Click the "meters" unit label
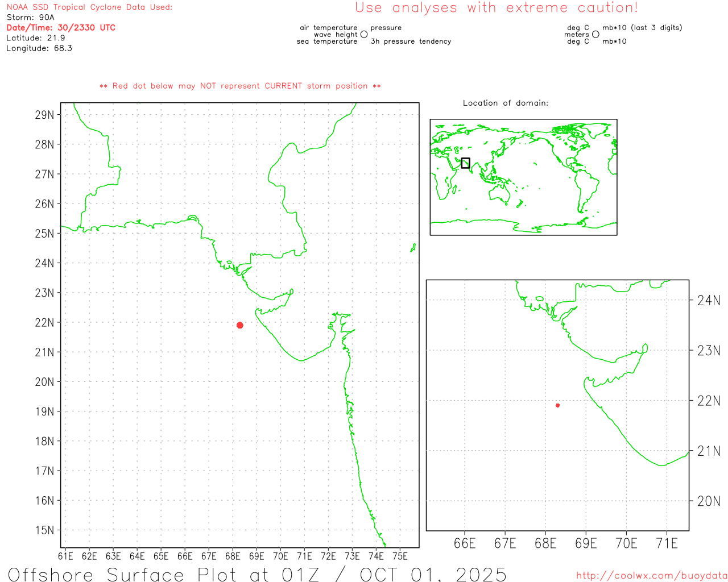The width and height of the screenshot is (728, 582). click(x=577, y=35)
